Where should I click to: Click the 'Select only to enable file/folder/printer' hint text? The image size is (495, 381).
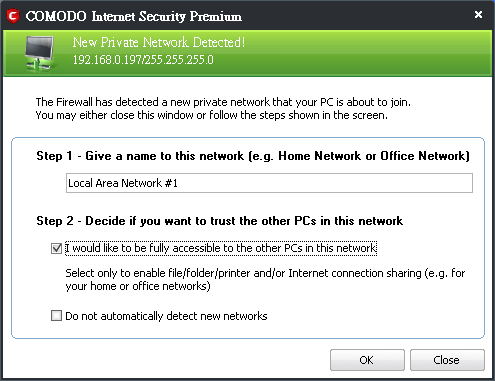coord(265,280)
